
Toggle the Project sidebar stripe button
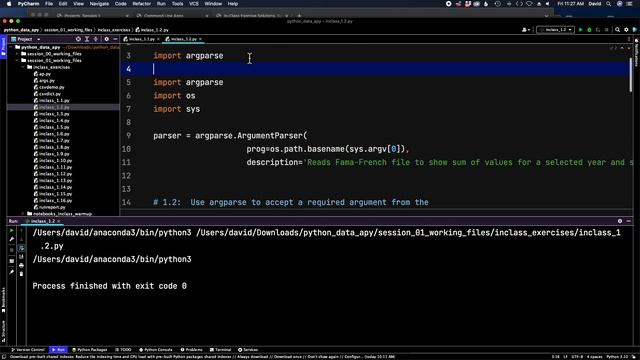tap(3, 47)
